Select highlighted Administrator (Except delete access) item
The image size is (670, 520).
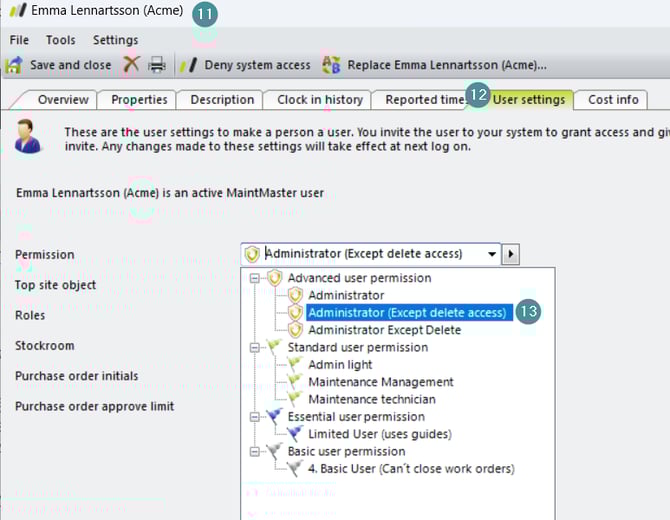tap(409, 313)
